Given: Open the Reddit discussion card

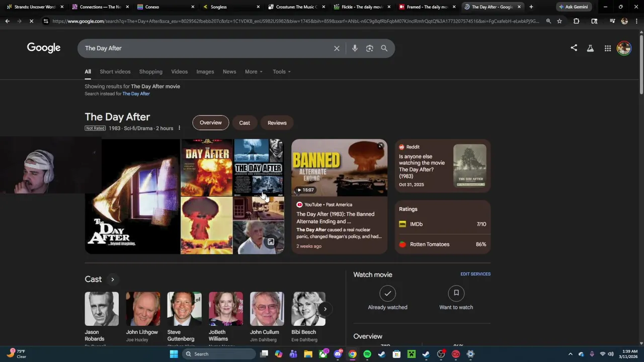Looking at the screenshot, I should click(x=442, y=166).
